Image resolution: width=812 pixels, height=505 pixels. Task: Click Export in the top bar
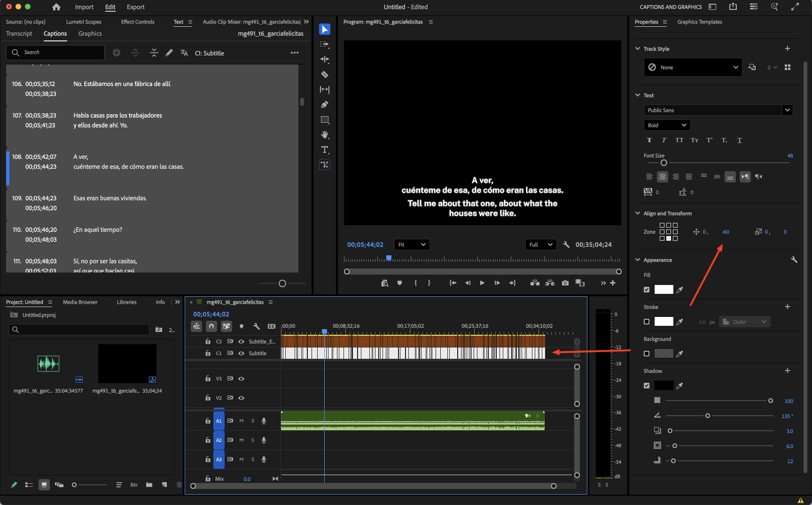(135, 7)
